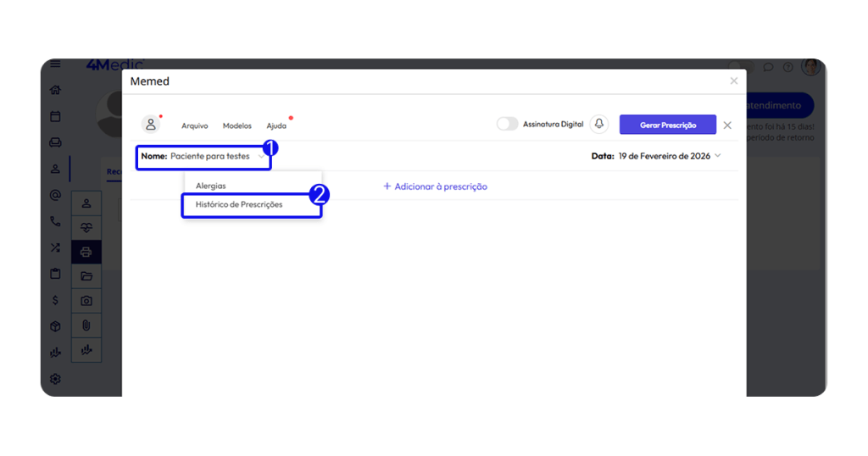Click the notification bell icon
This screenshot has height=456, width=868.
click(599, 124)
